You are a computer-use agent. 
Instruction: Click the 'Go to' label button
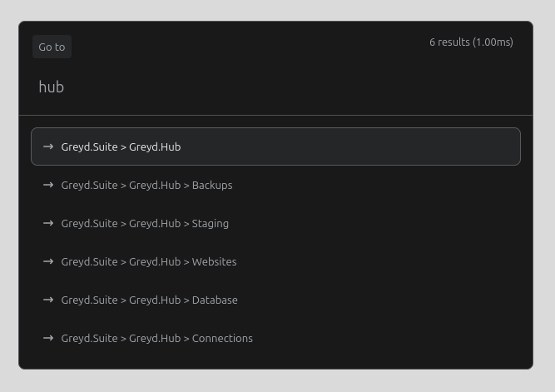(52, 47)
